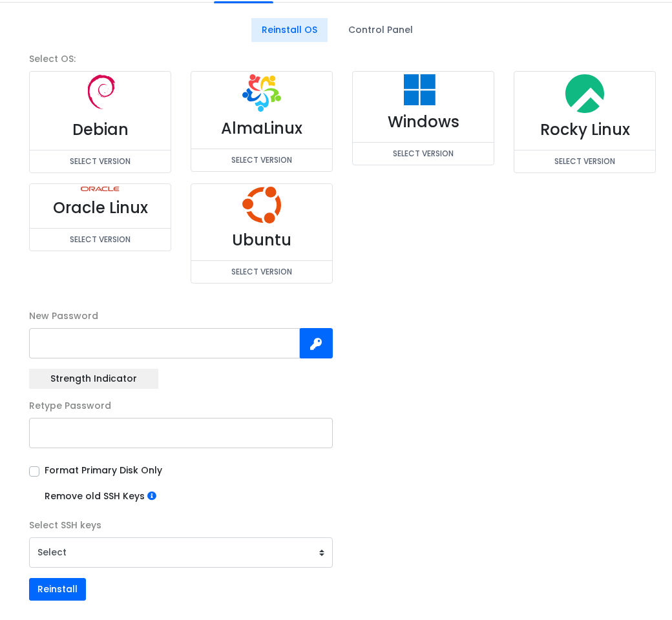This screenshot has height=620, width=672.
Task: Click the Oracle Linux name text
Action: click(100, 208)
